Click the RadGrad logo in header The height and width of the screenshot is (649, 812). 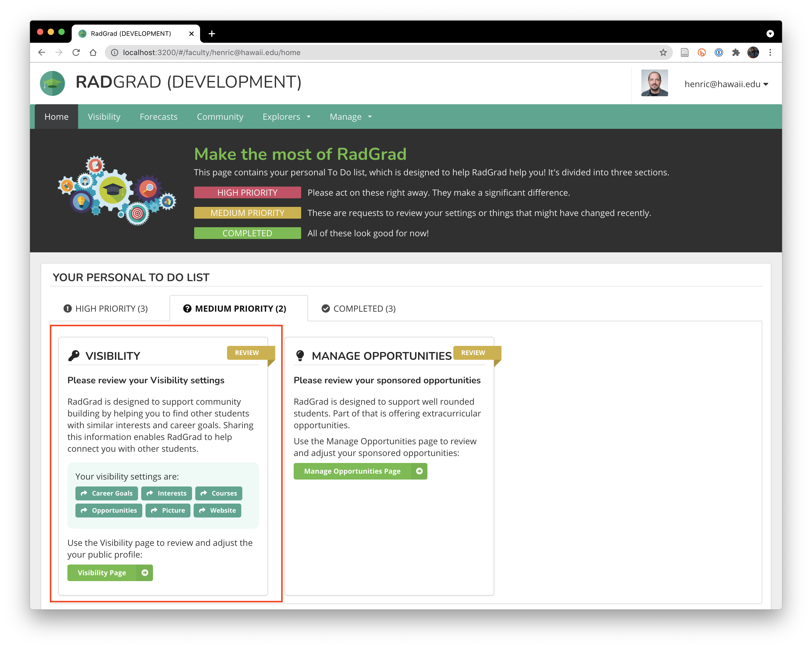[52, 83]
